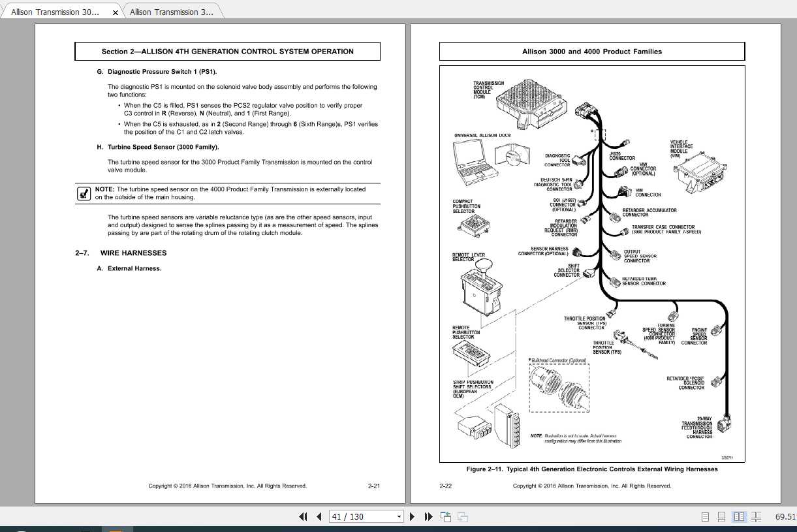The height and width of the screenshot is (532, 797).
Task: Click the page number field showing 41 / 130
Action: (x=362, y=516)
